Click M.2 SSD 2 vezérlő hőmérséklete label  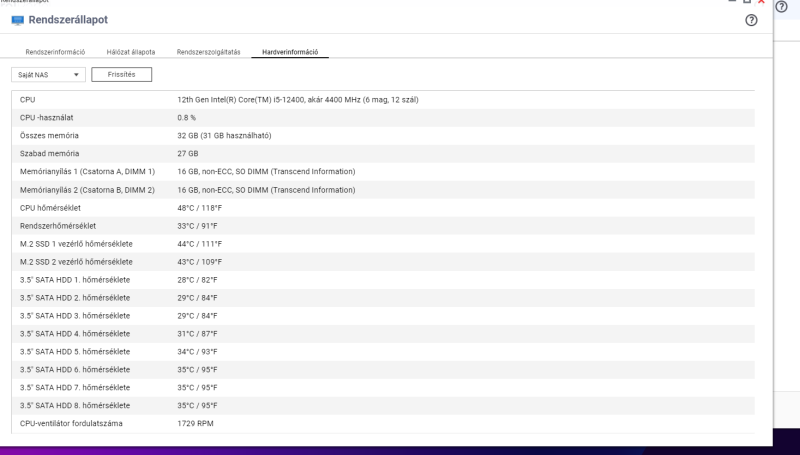click(x=76, y=262)
